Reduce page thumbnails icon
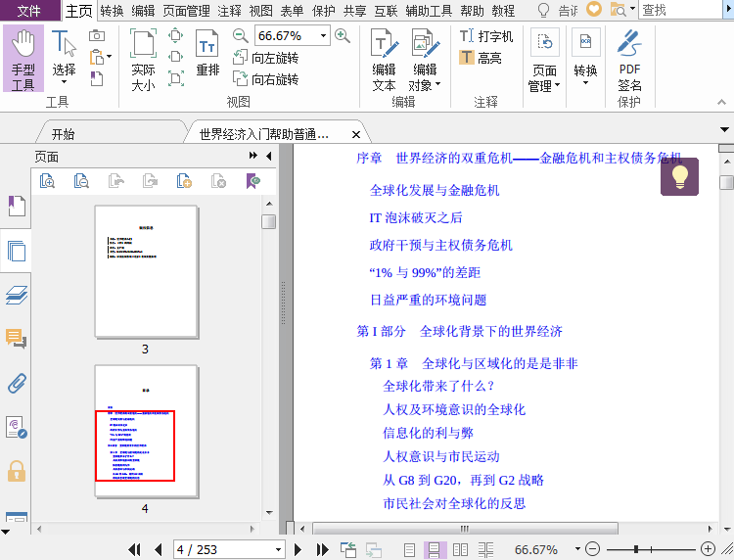734x560 pixels. pyautogui.click(x=81, y=181)
